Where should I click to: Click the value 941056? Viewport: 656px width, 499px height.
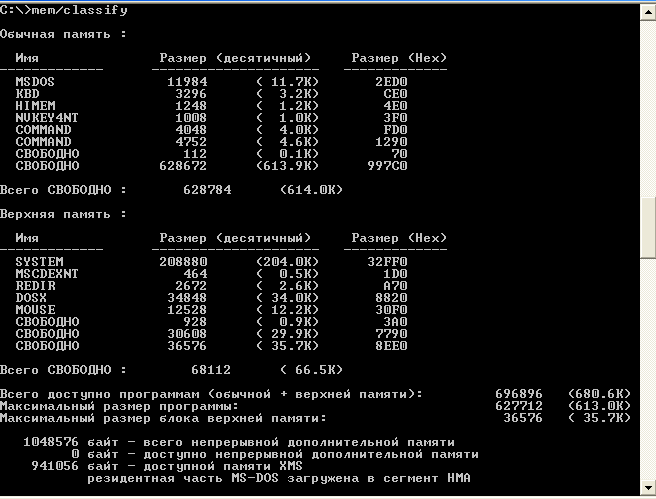pyautogui.click(x=55, y=466)
